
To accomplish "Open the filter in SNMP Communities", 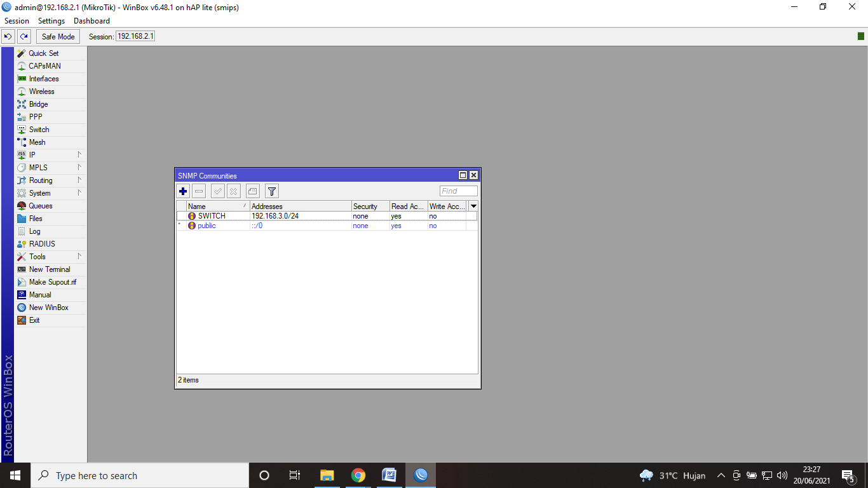I will pyautogui.click(x=272, y=191).
